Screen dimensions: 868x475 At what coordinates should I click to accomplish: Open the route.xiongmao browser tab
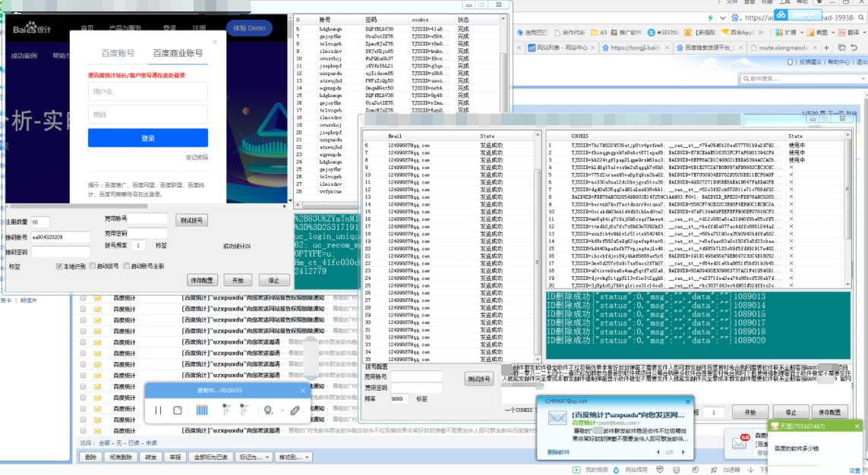pos(783,48)
